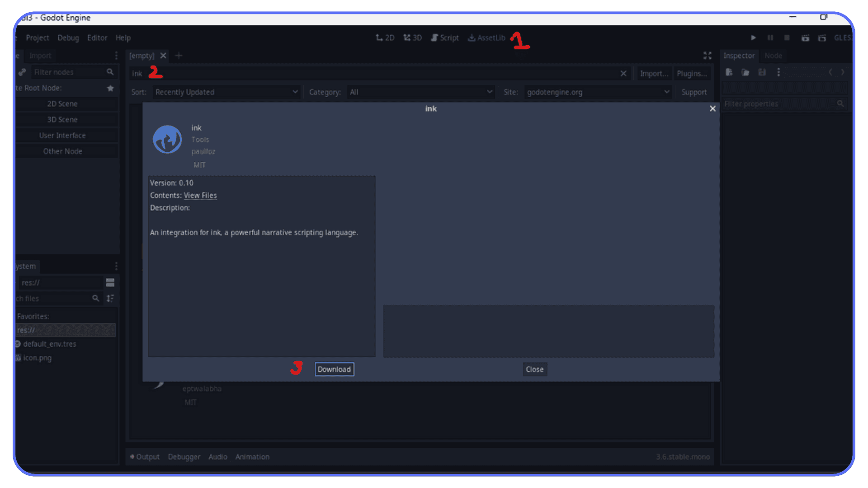Click in the Filter properties field

point(782,103)
